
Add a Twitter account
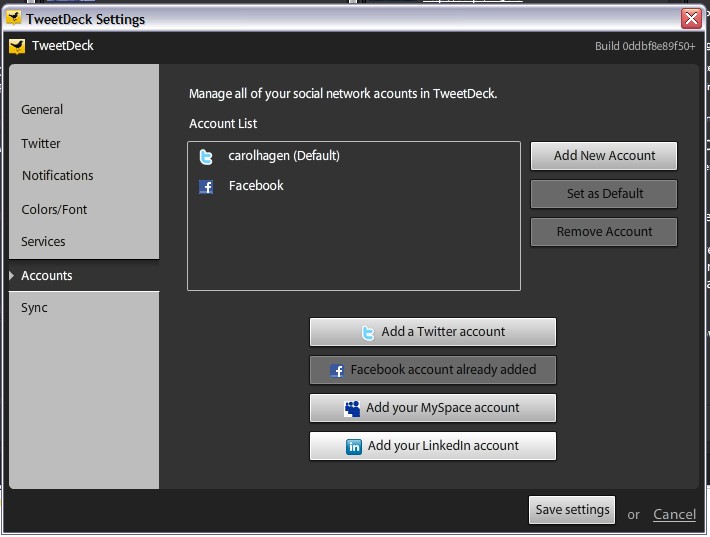click(433, 332)
